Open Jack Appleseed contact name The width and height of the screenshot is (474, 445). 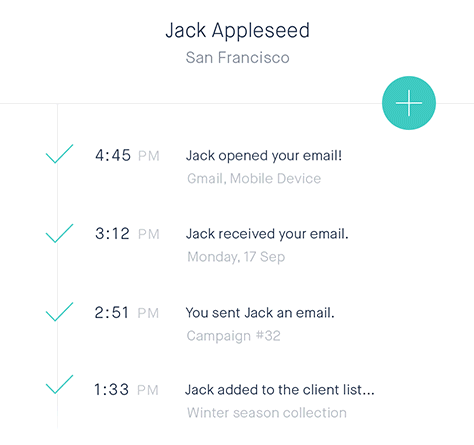(x=238, y=31)
